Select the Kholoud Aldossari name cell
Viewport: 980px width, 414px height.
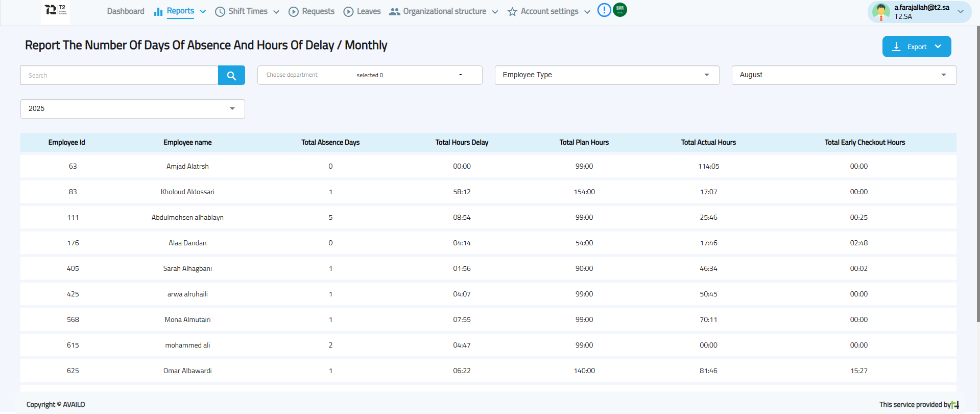[187, 192]
